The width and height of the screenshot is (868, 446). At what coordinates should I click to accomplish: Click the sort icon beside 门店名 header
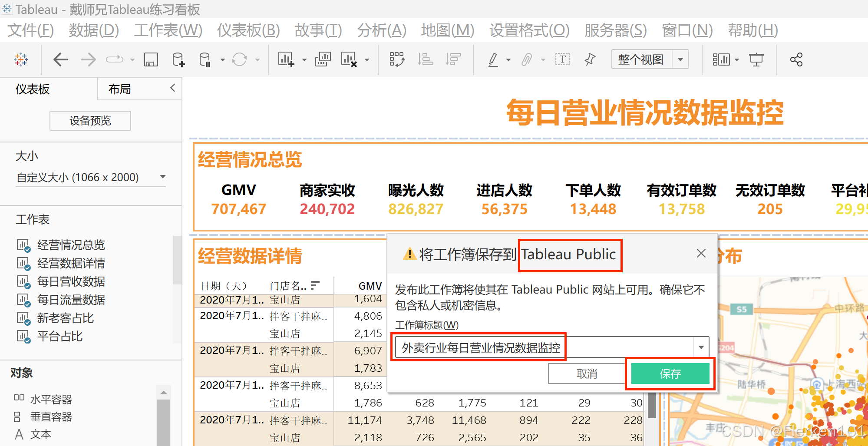click(x=315, y=285)
